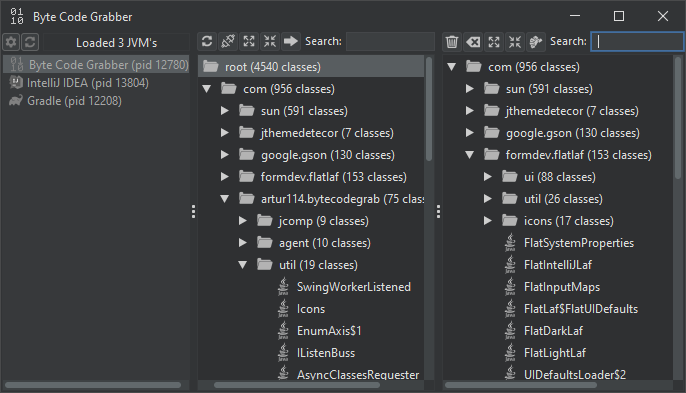Click horizontal scrollbar under JVM list
Screen dimensions: 686x393
point(93,385)
